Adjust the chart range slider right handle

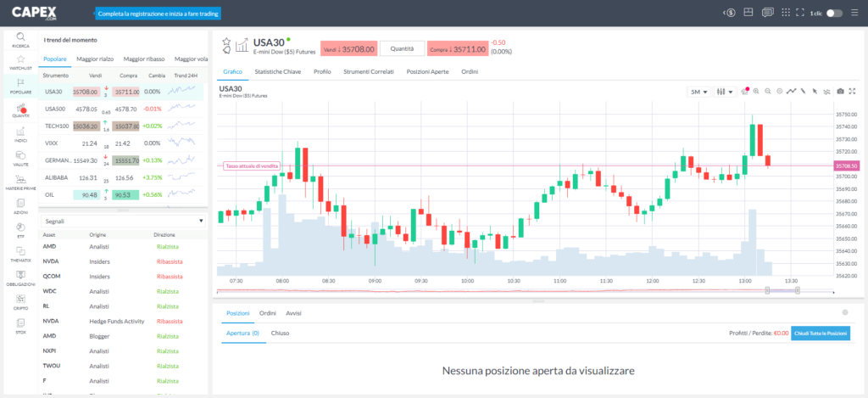tap(797, 290)
